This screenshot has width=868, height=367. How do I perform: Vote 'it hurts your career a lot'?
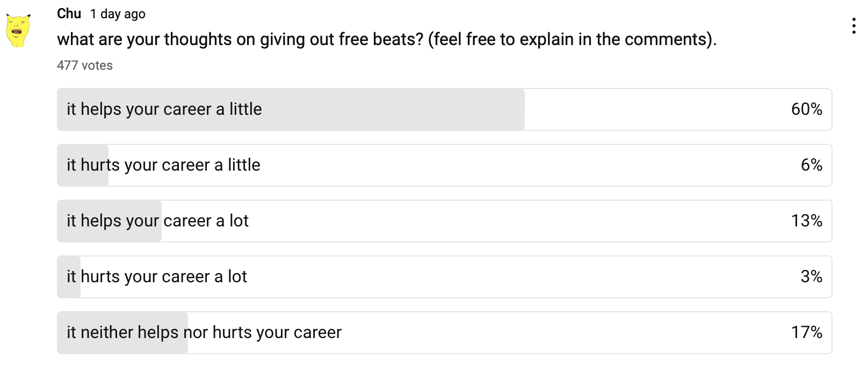coord(444,277)
